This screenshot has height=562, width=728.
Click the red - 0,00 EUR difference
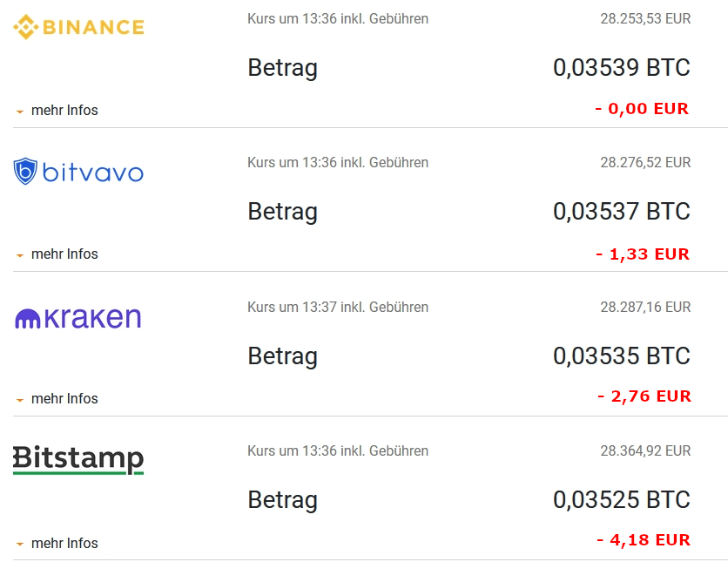point(642,109)
